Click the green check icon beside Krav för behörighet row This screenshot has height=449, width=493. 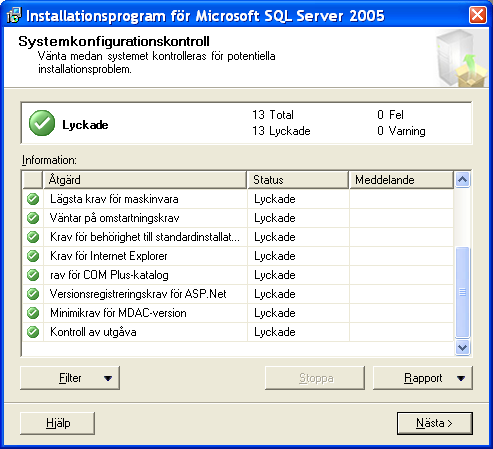tap(33, 237)
